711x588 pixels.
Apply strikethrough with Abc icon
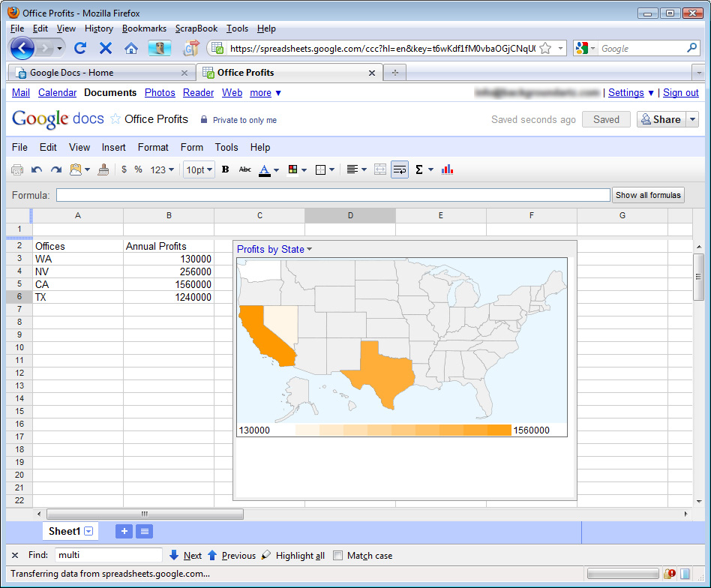pyautogui.click(x=244, y=169)
